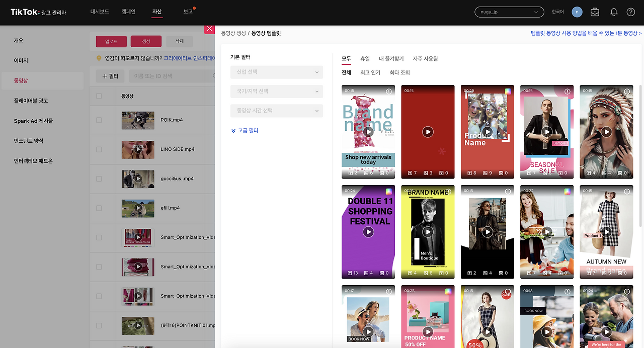Open 보고 in top navigation

(188, 12)
